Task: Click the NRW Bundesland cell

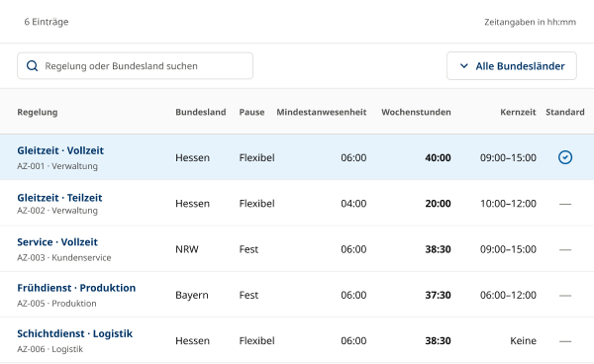Action: pyautogui.click(x=187, y=249)
